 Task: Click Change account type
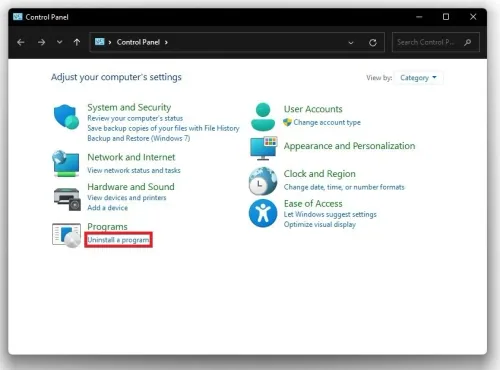(x=327, y=122)
